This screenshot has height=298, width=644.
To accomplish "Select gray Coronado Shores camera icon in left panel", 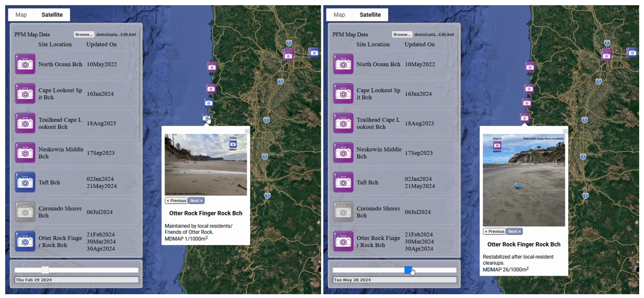I will coord(25,212).
